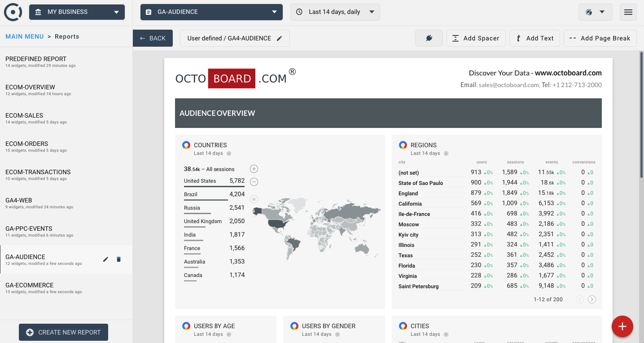Click the trash delete icon for GA-AUDIENCE
644x343 pixels.
118,259
